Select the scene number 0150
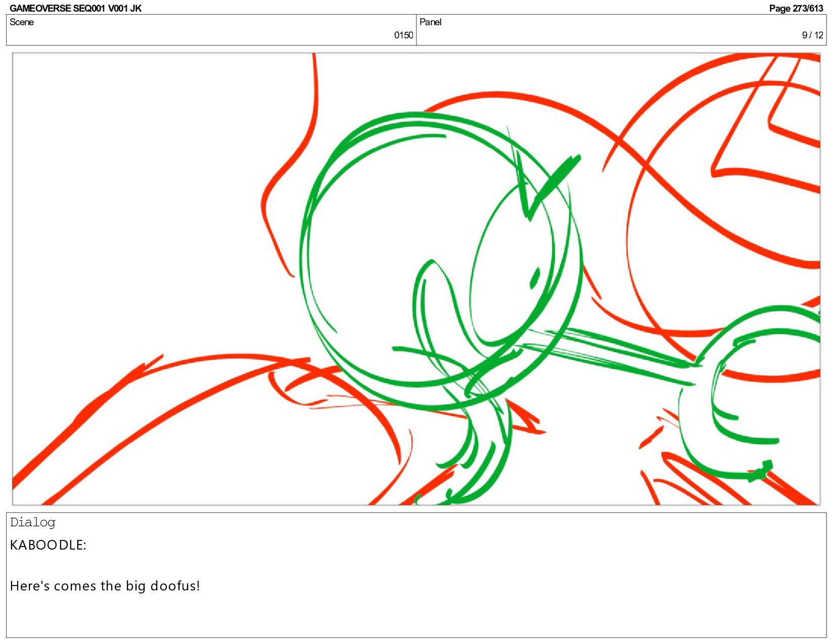The height and width of the screenshot is (644, 834). click(x=403, y=35)
